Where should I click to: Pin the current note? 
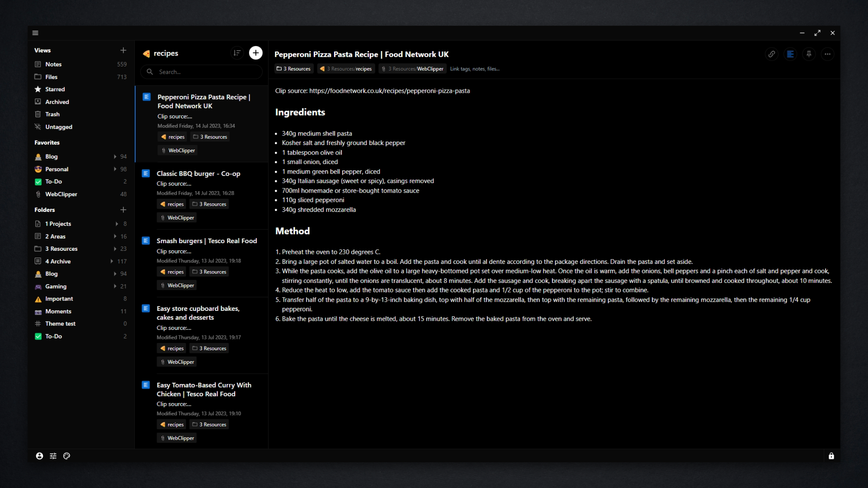(809, 54)
